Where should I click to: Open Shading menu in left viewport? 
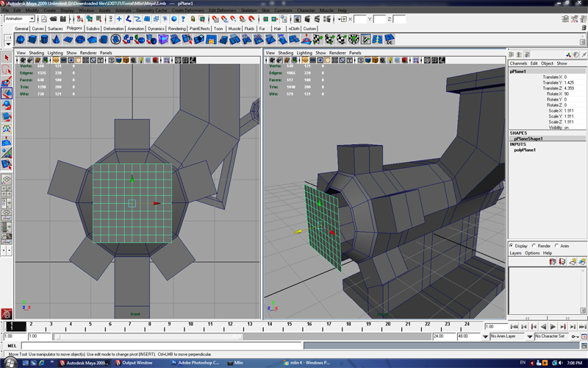pyautogui.click(x=37, y=53)
